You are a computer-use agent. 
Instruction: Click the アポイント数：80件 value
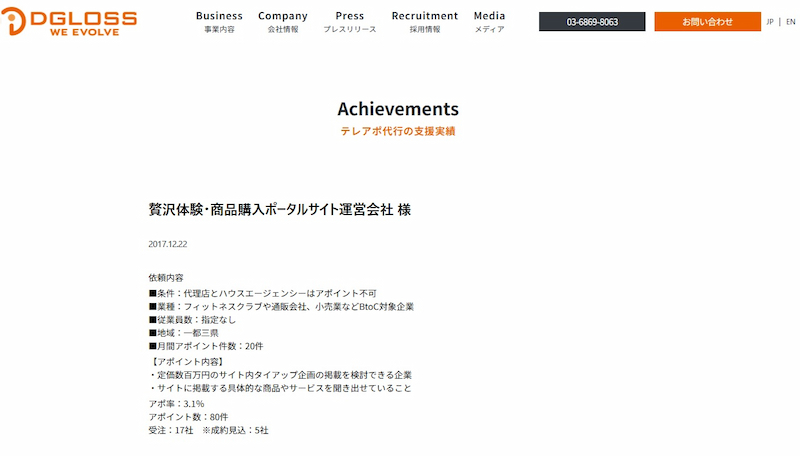(188, 417)
